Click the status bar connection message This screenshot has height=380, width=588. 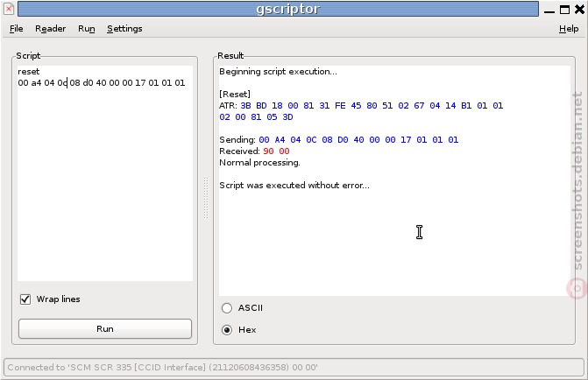coord(162,367)
